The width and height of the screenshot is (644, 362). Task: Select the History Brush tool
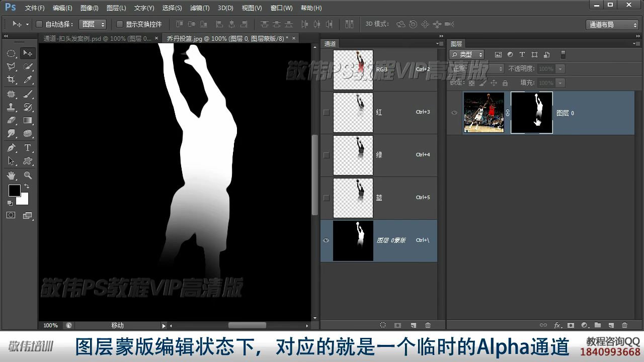click(28, 107)
